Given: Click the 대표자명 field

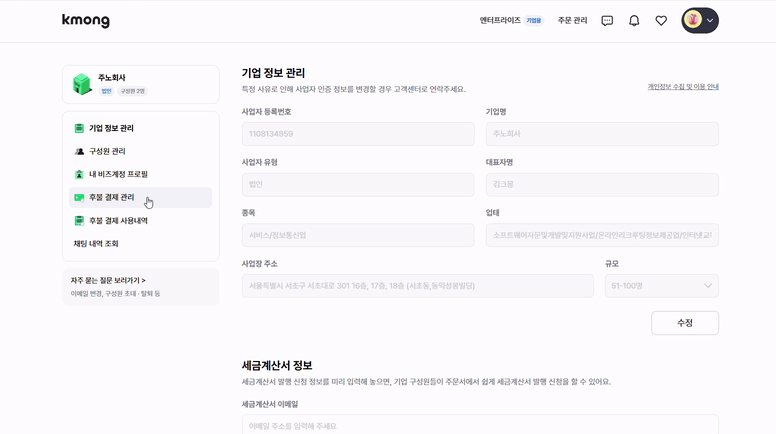Looking at the screenshot, I should [602, 185].
